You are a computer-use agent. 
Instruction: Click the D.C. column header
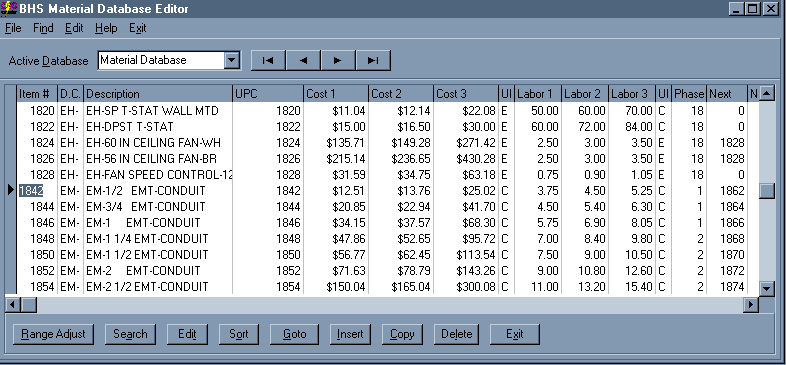(70, 94)
